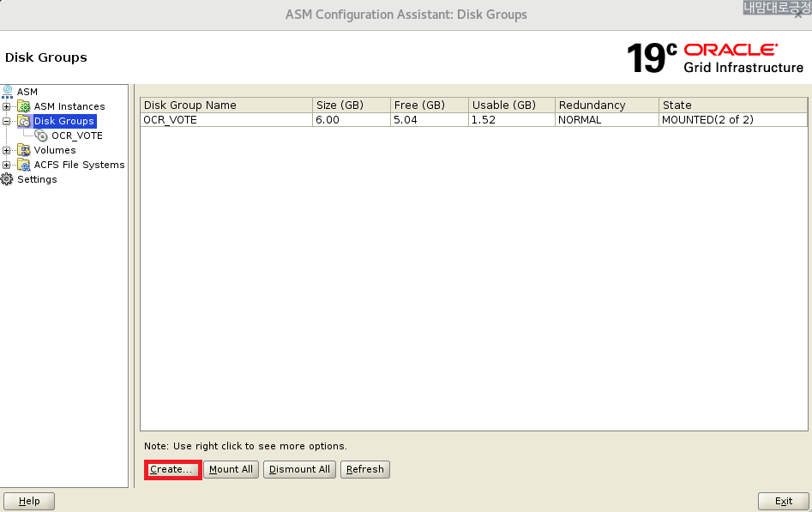
Task: Select Volumes in the tree
Action: [55, 150]
